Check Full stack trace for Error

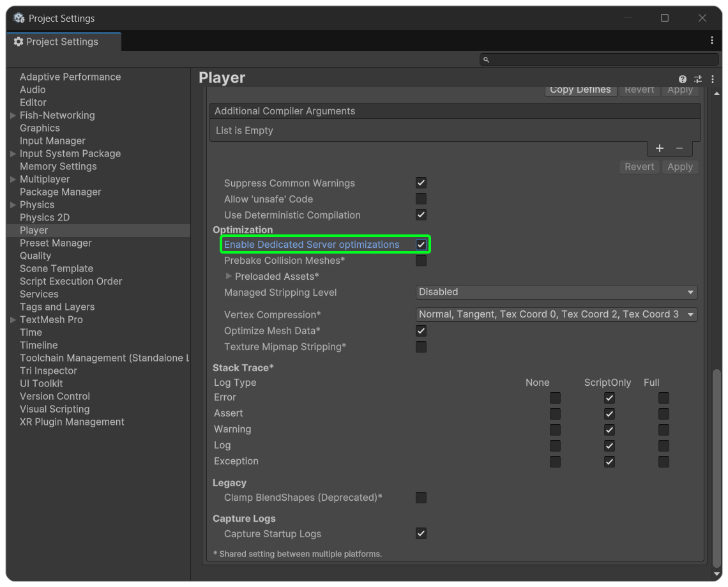click(x=664, y=398)
